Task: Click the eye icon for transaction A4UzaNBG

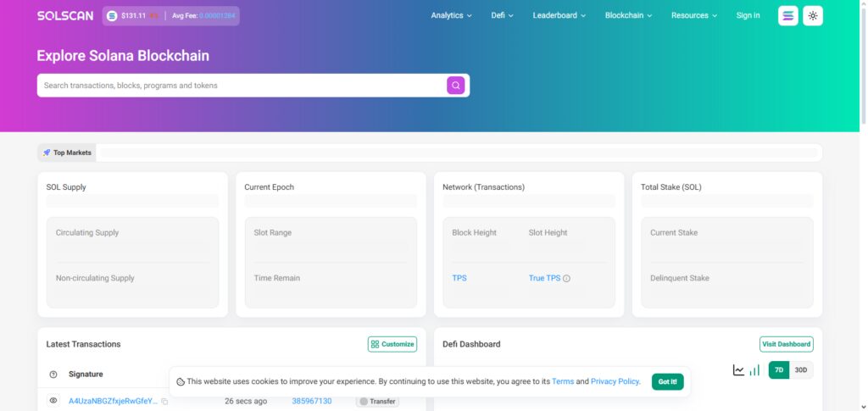Action: pyautogui.click(x=53, y=401)
